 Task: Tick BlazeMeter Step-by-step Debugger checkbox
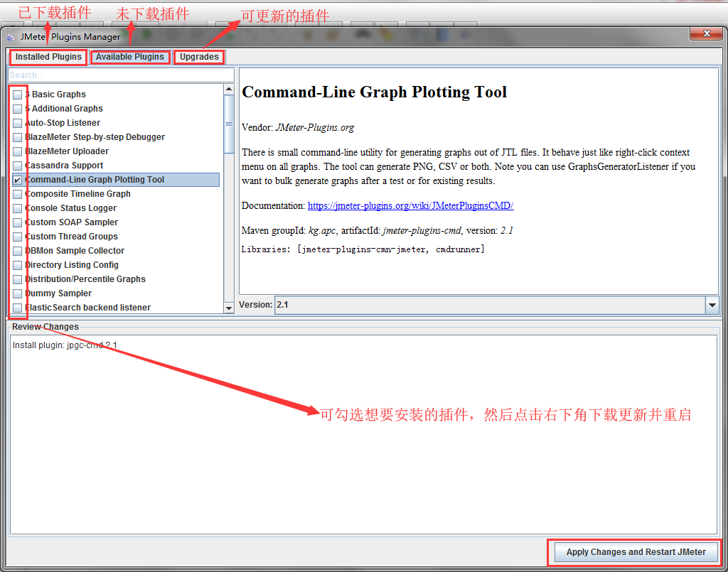point(18,137)
